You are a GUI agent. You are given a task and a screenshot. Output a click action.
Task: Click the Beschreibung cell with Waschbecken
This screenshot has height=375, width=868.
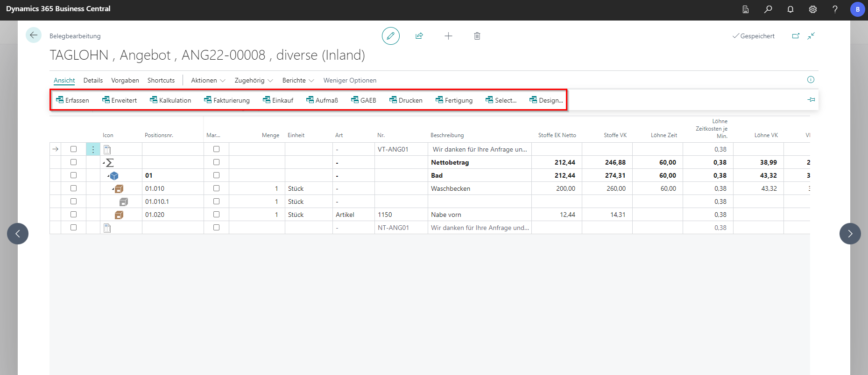point(479,188)
